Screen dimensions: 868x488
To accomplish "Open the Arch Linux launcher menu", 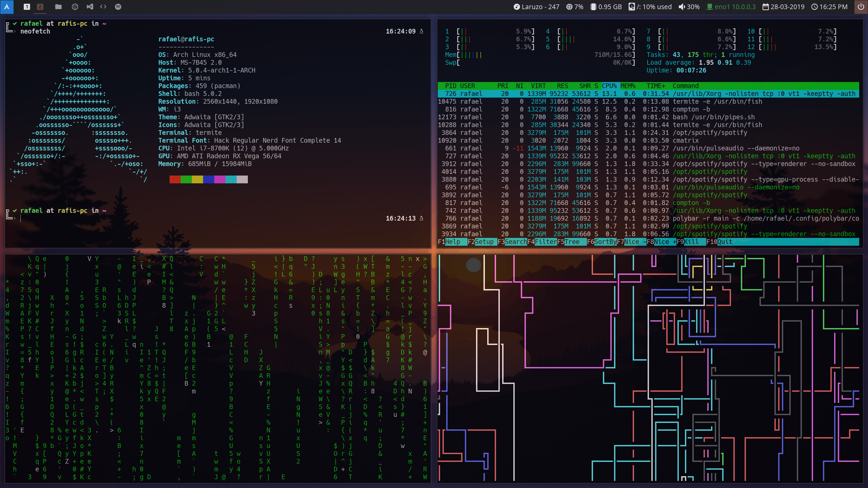I will pyautogui.click(x=7, y=7).
